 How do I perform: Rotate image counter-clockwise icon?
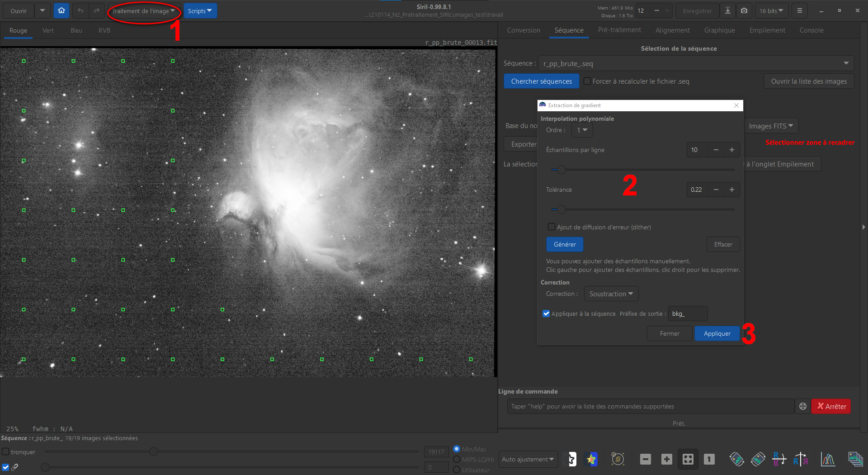click(737, 459)
